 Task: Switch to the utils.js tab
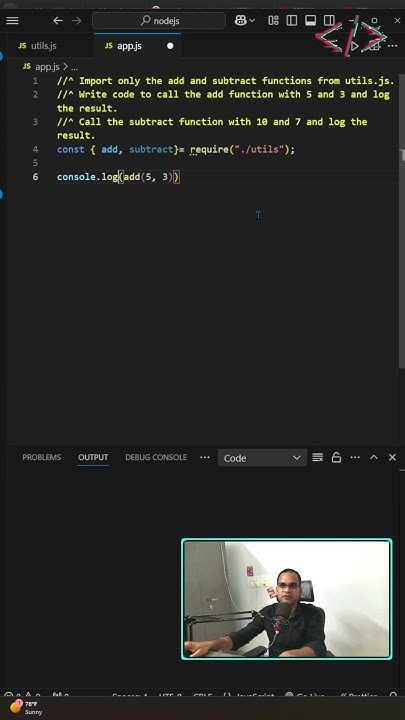[x=44, y=46]
